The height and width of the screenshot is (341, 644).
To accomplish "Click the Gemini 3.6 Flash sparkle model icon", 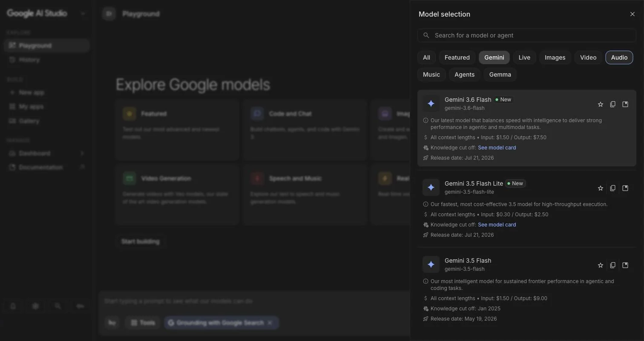I will [x=431, y=103].
